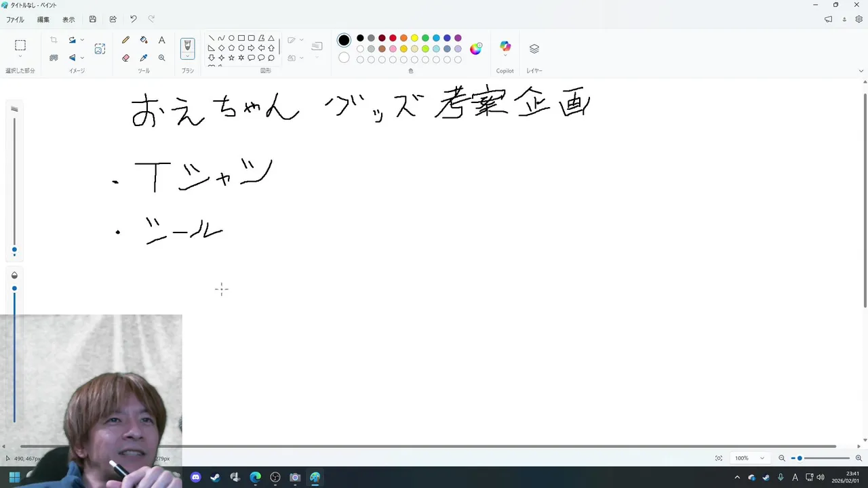
Task: Select the Magnifier tool
Action: pos(161,58)
